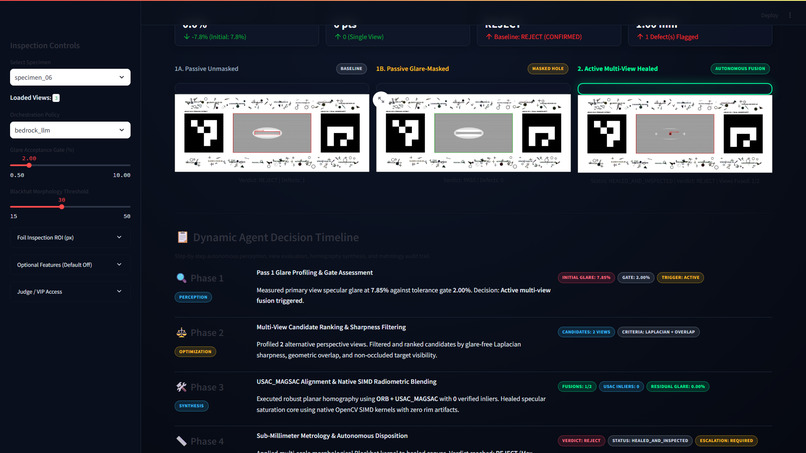Viewport: 806px width, 453px height.
Task: Click the -7.8% (Initial: 7.8%) delta text
Action: tap(215, 37)
